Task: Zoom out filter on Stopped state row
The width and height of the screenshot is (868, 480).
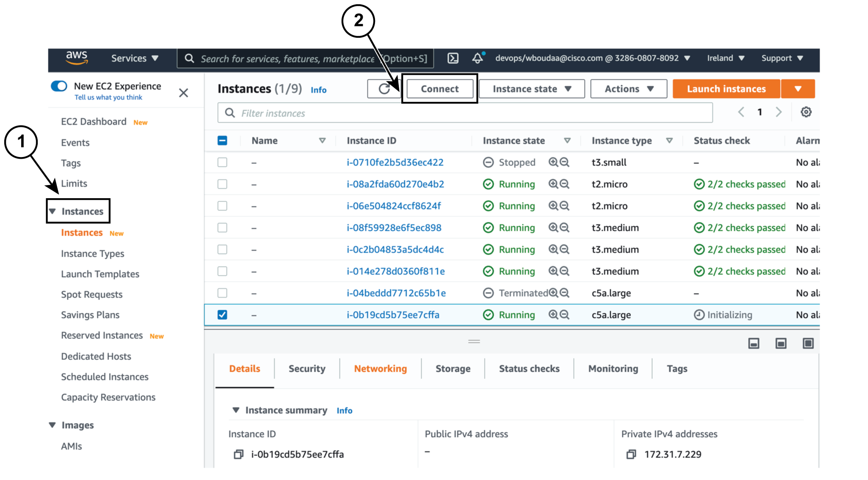Action: pos(564,162)
